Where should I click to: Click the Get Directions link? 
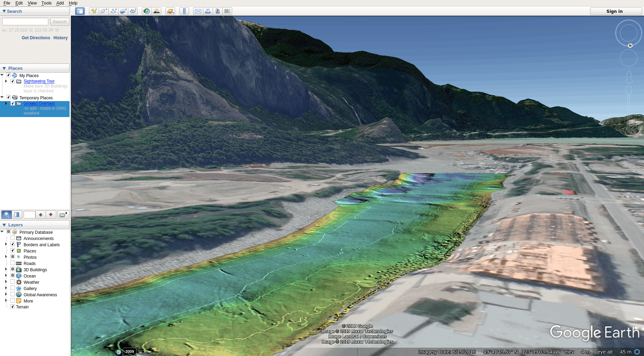(x=36, y=38)
